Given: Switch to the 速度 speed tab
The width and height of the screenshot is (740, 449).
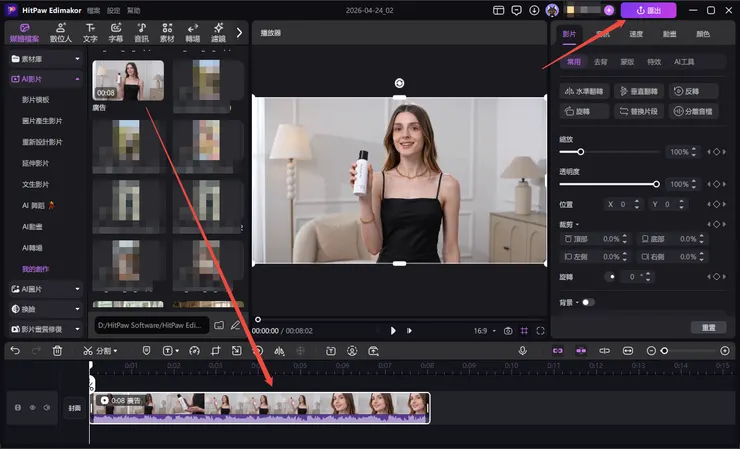Looking at the screenshot, I should point(636,33).
